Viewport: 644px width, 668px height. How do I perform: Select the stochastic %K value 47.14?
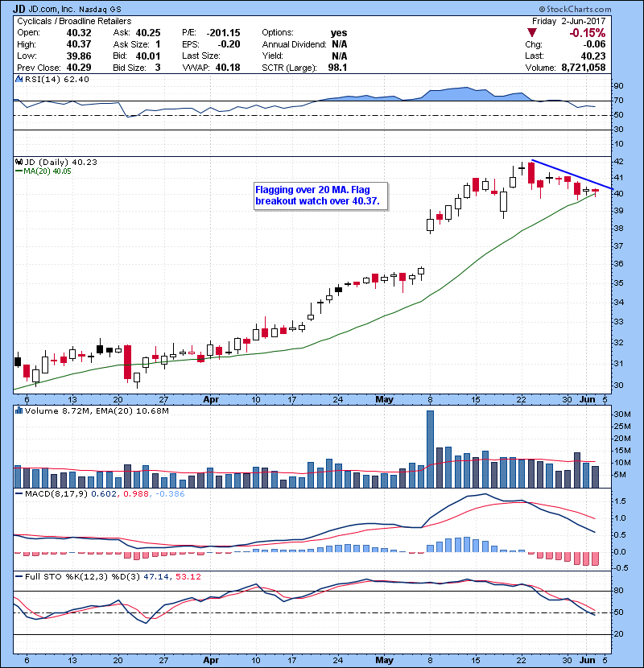155,577
